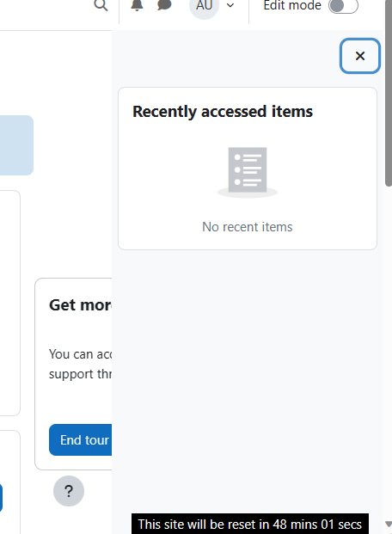Click the light blue banner at left edge
The image size is (392, 534).
(x=16, y=145)
